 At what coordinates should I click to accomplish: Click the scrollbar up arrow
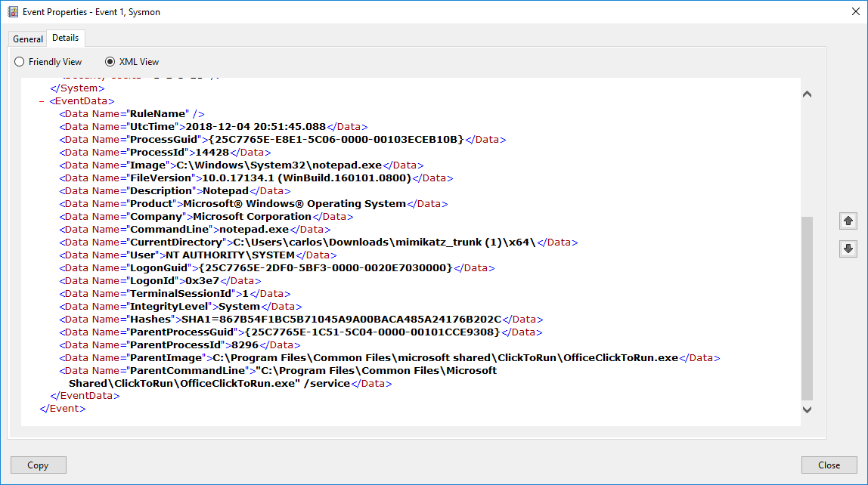[807, 94]
